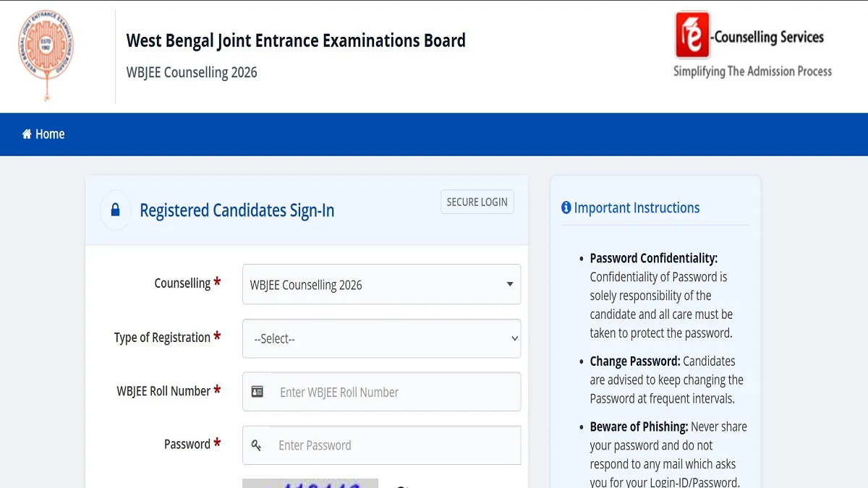Open the Home menu item

click(x=43, y=134)
